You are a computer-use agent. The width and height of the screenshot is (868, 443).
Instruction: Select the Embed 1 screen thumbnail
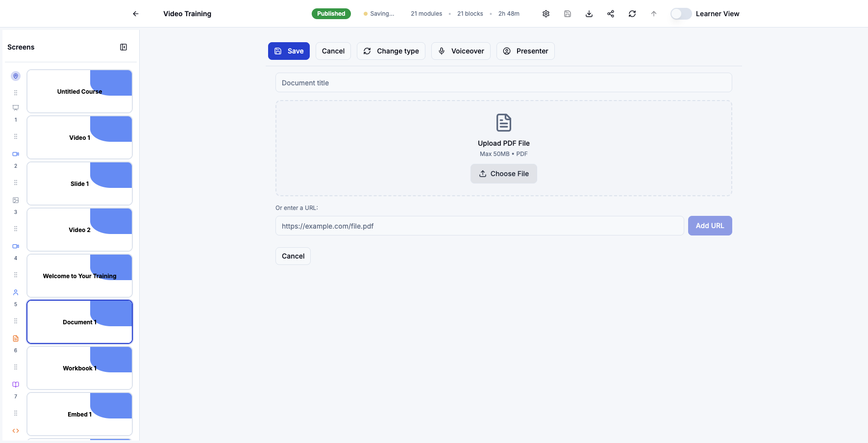coord(80,414)
